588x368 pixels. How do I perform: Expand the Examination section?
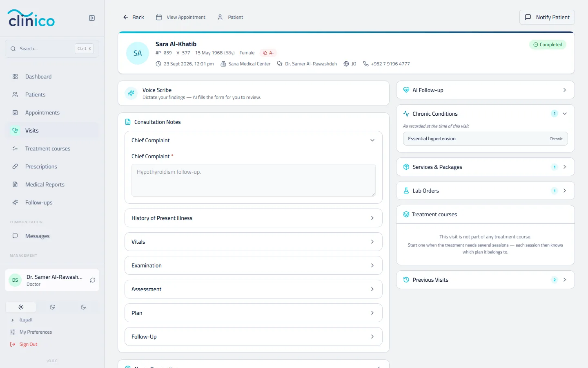pos(254,265)
